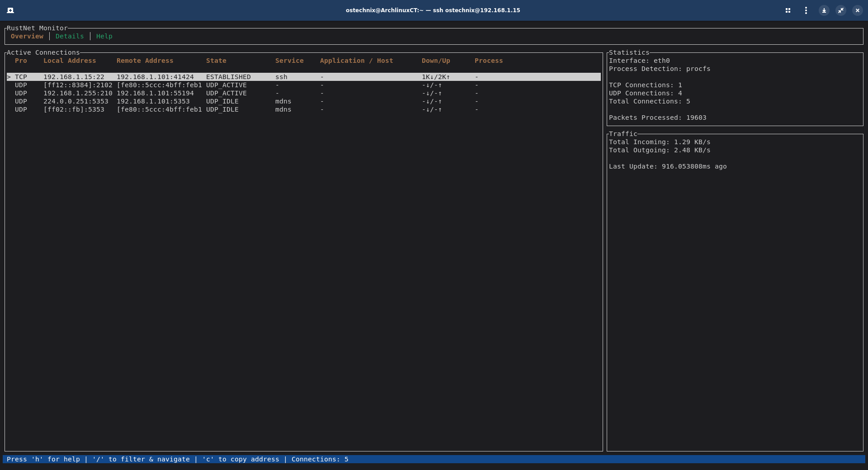Click the unmaximize window icon
Viewport: 868px width, 470px height.
click(x=841, y=10)
